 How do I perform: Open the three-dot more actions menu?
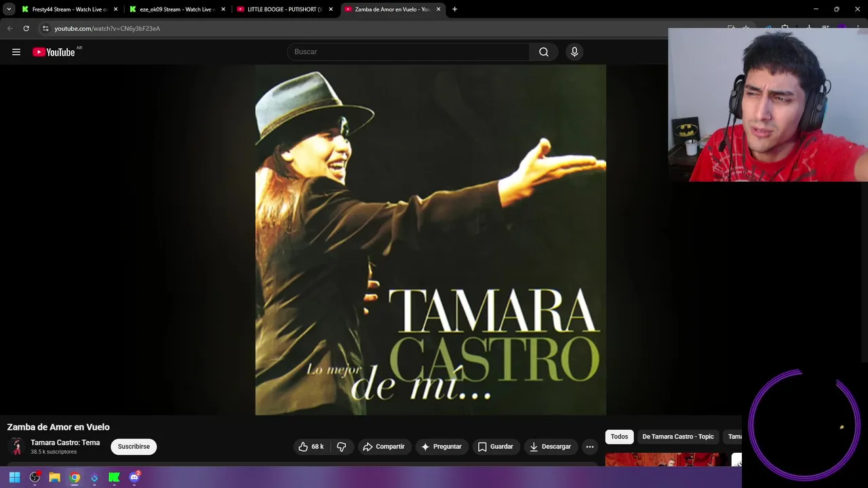click(x=590, y=447)
